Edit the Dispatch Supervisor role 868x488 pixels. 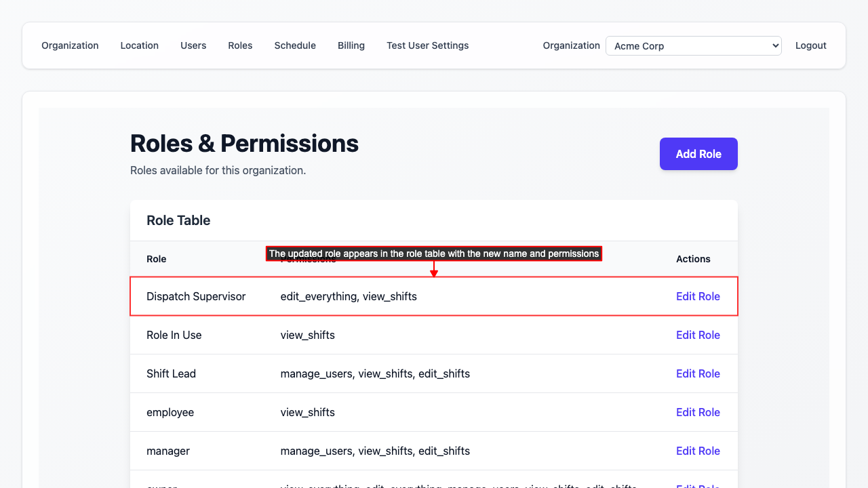click(x=698, y=296)
